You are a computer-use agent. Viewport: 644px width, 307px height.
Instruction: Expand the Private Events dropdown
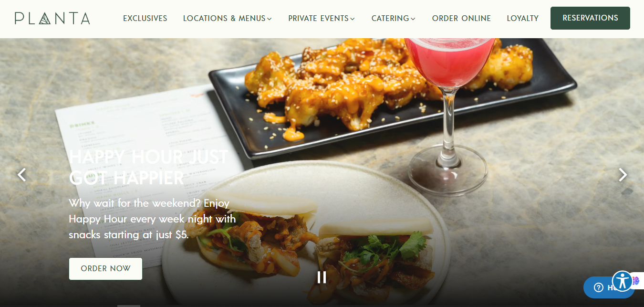point(322,19)
